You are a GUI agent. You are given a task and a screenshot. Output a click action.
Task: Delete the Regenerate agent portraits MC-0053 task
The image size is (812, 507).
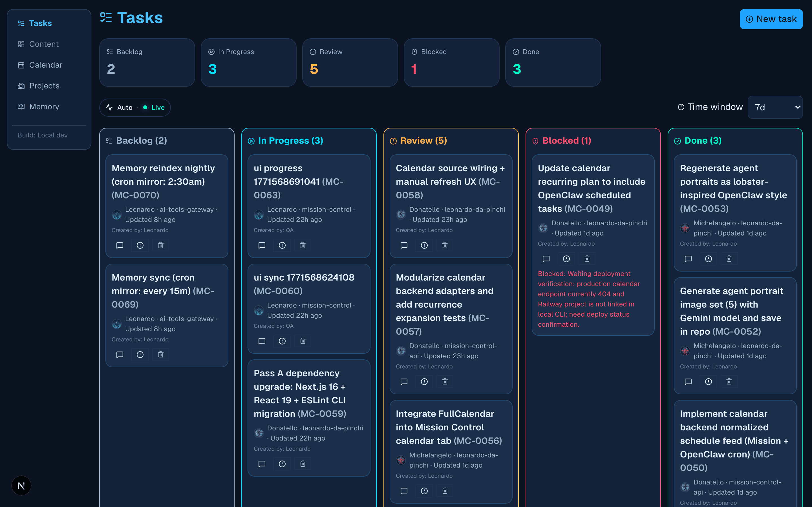[729, 259]
